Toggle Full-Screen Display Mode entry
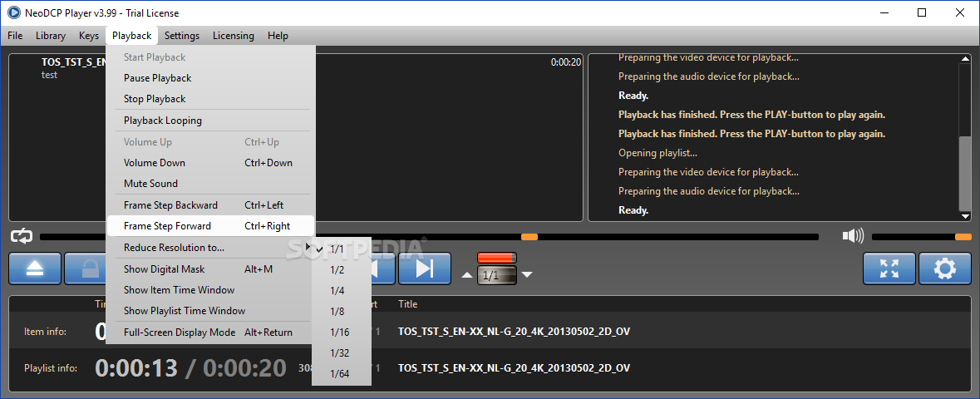Viewport: 980px width, 399px height. click(x=210, y=332)
